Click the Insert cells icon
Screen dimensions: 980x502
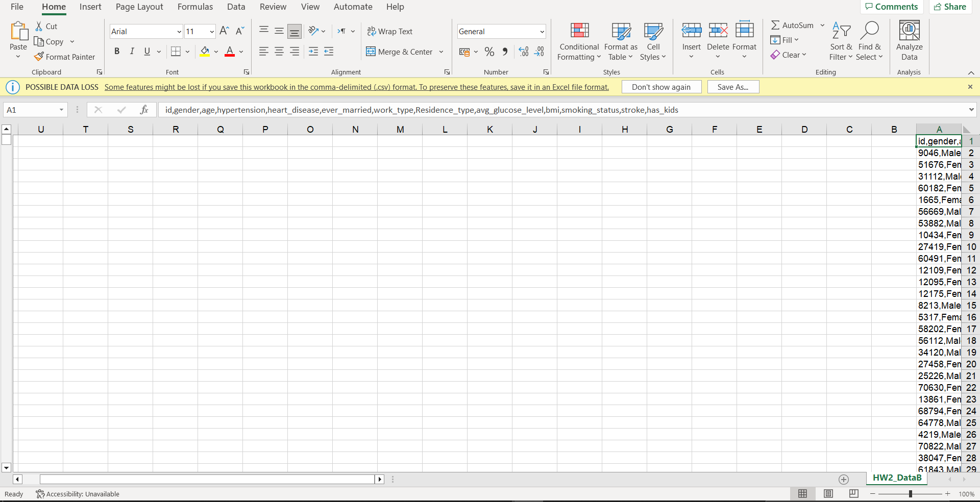[x=692, y=31]
